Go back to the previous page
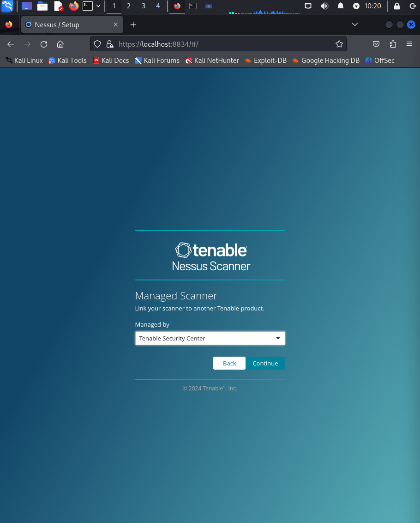420x523 pixels. coord(11,44)
